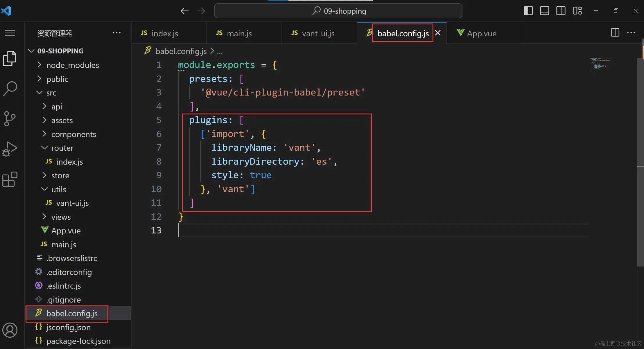The width and height of the screenshot is (644, 349).
Task: Expand the assets folder
Action: [78, 120]
